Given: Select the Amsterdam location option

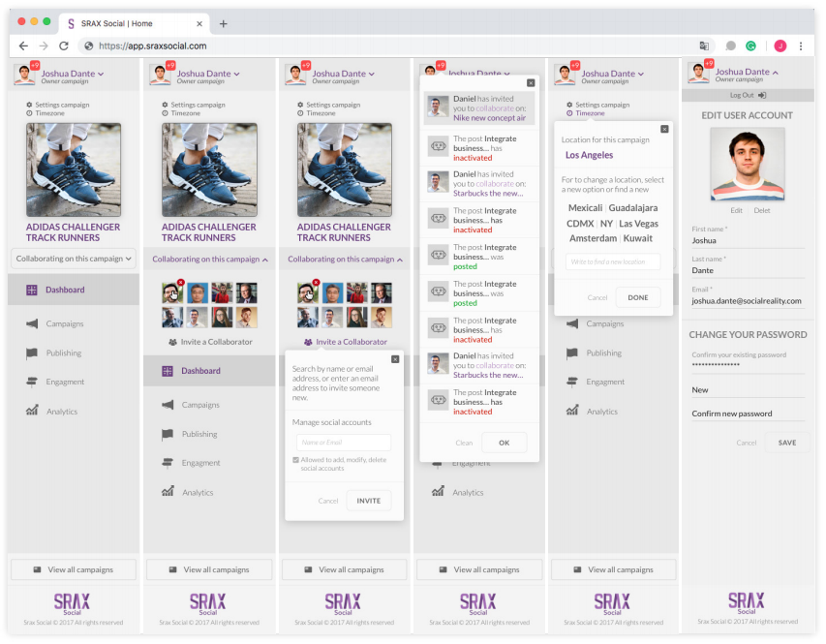Looking at the screenshot, I should click(x=593, y=238).
